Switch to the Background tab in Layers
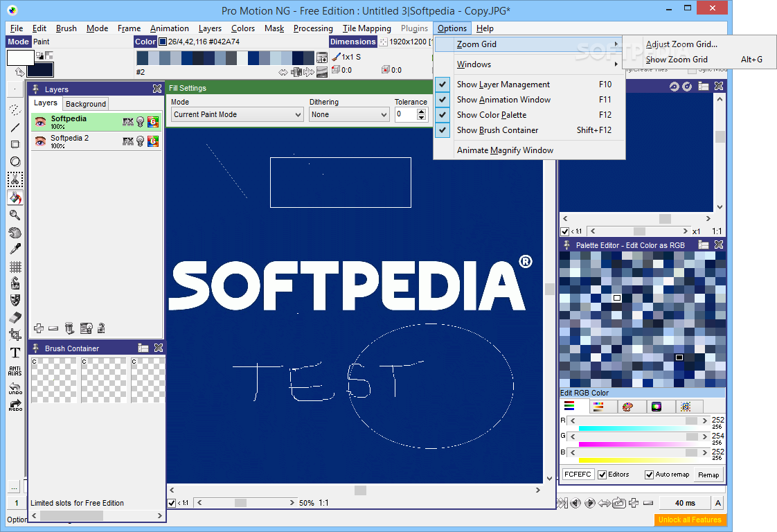777x532 pixels. (x=86, y=104)
